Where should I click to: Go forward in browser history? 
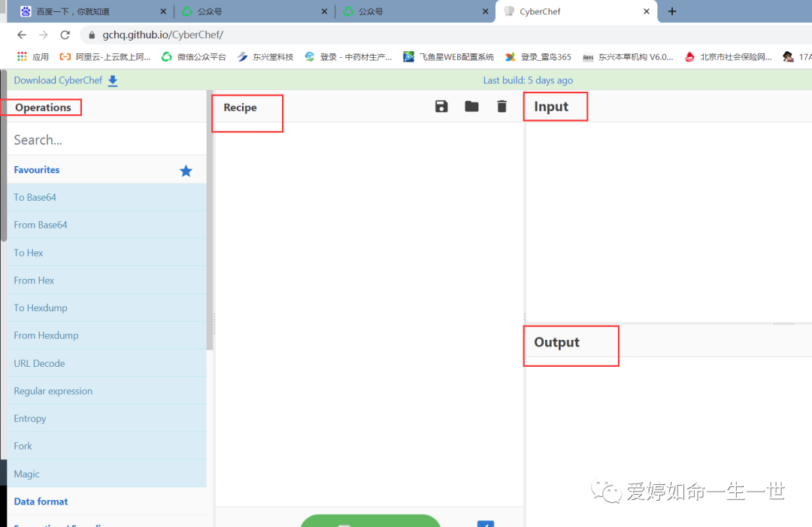(x=44, y=35)
